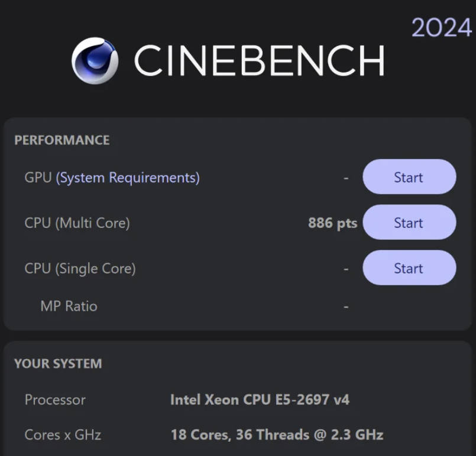
Task: Click the Cinebench sphere logo icon
Action: coord(95,60)
